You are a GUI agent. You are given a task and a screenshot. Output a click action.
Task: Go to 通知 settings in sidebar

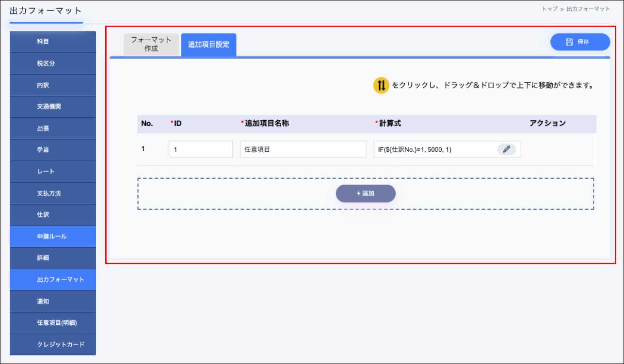(53, 301)
